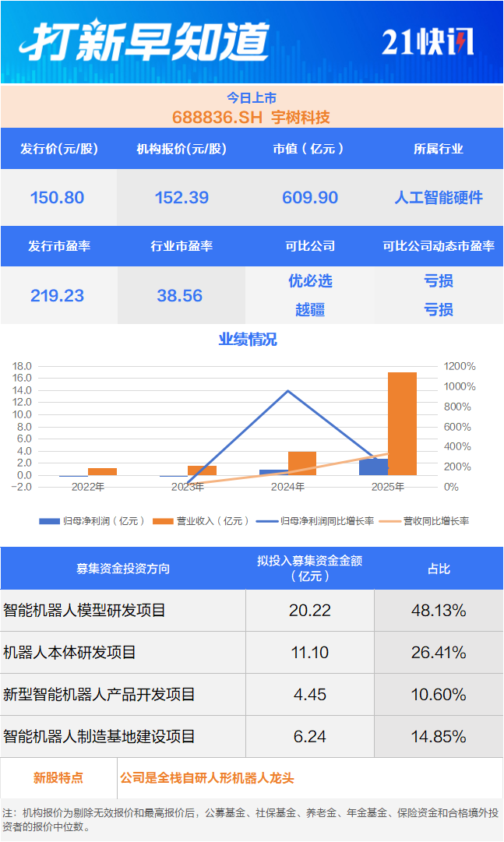Click the blue growth line peak at 2024年
Image resolution: width=504 pixels, height=842 pixels.
288,391
